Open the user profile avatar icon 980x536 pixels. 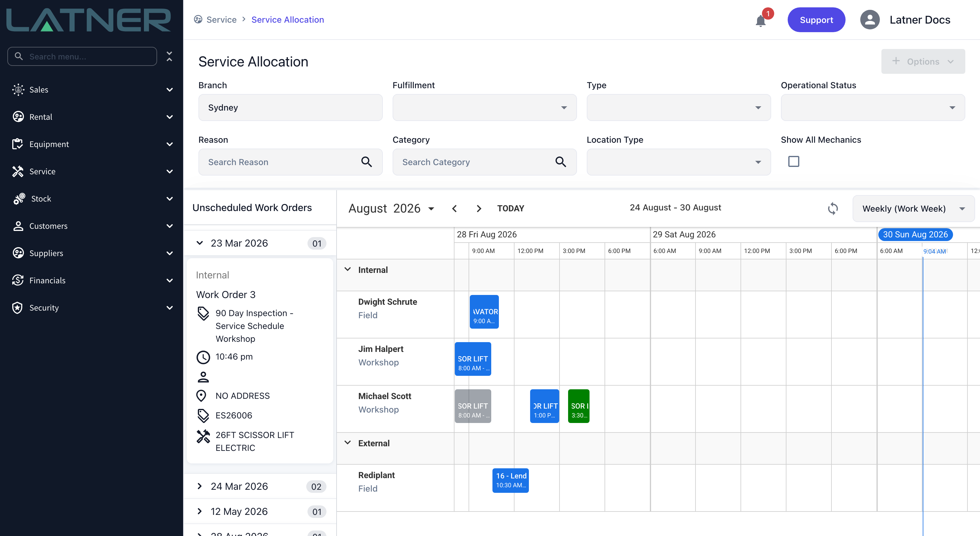pyautogui.click(x=870, y=20)
